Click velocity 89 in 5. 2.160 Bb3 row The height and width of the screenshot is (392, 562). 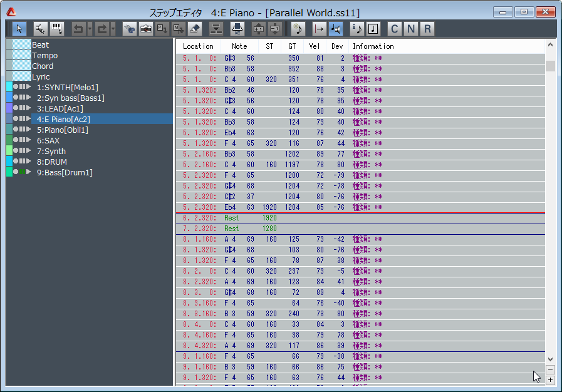[320, 154]
